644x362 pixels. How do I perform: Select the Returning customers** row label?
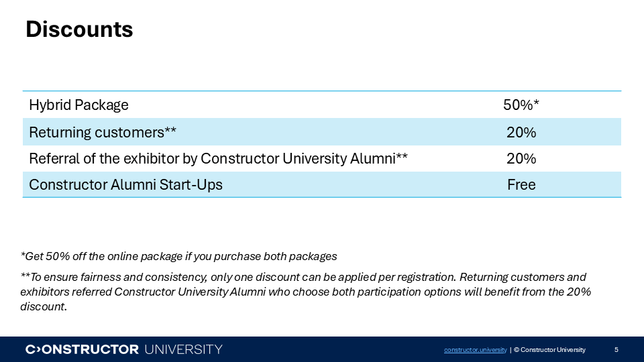(103, 132)
